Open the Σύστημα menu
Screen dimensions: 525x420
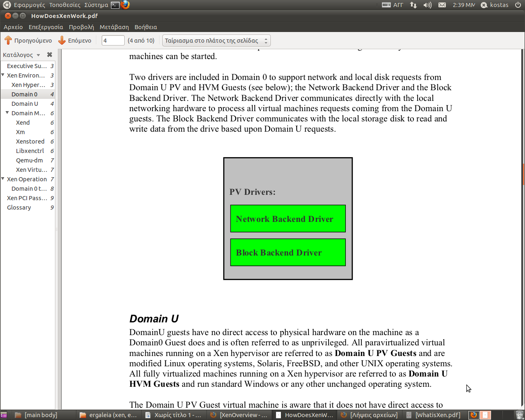[96, 5]
